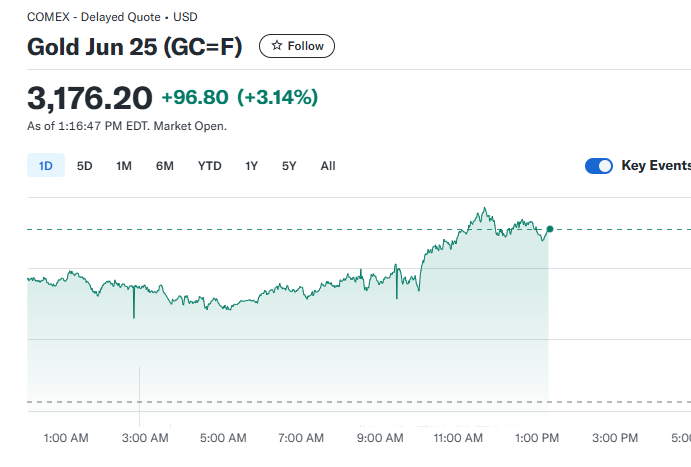Click the downward spike near 3:00 AM
691x467 pixels.
(x=134, y=302)
